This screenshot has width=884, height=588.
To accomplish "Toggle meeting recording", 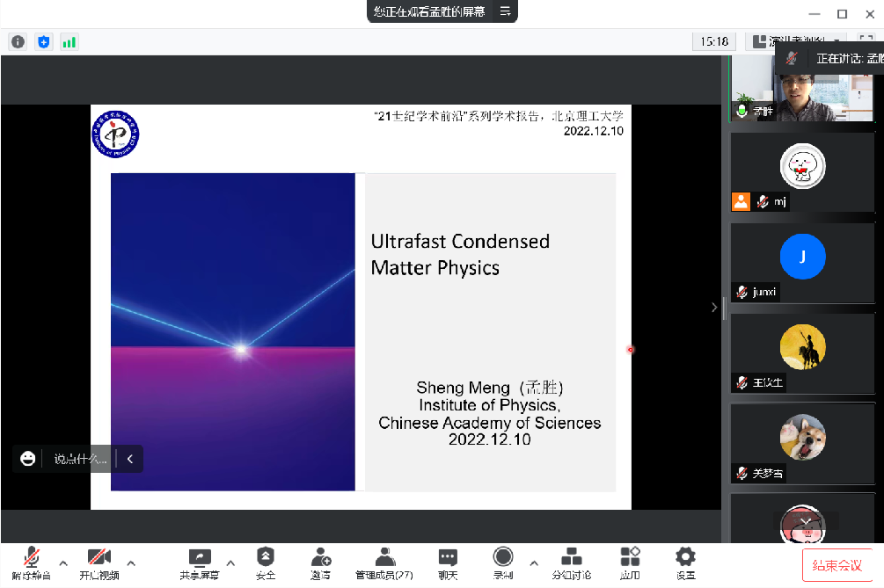I will tap(503, 559).
